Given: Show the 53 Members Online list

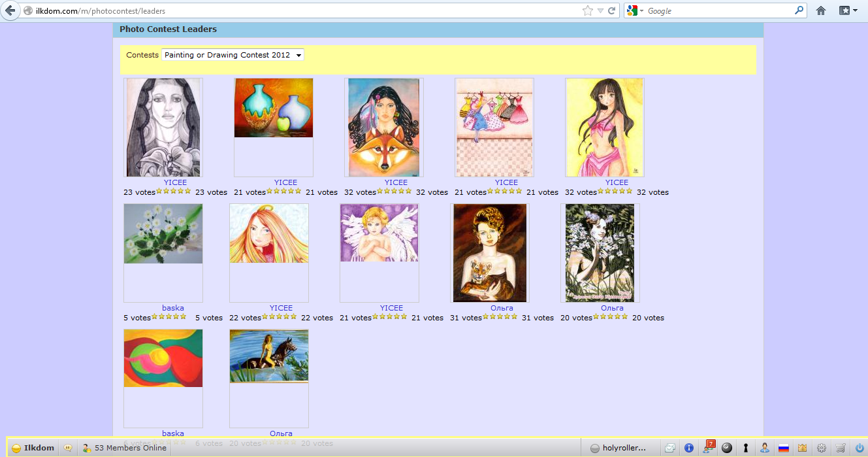Looking at the screenshot, I should [124, 448].
